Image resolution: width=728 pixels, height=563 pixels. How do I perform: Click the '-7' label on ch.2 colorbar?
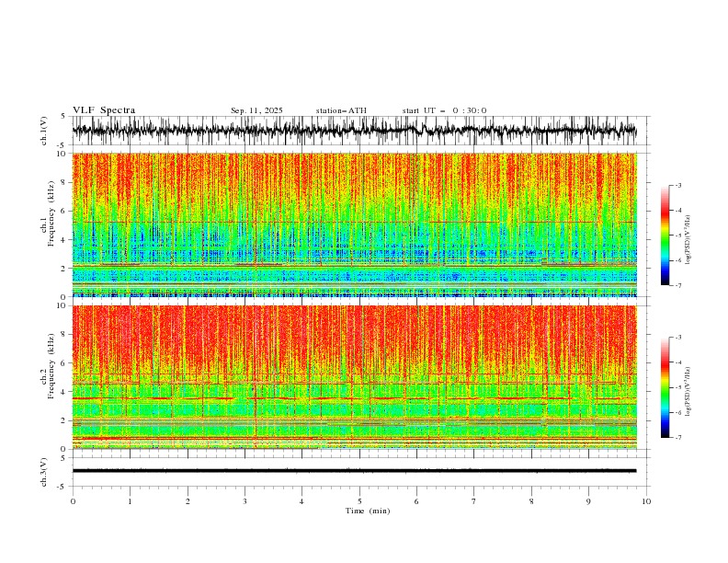(x=677, y=438)
